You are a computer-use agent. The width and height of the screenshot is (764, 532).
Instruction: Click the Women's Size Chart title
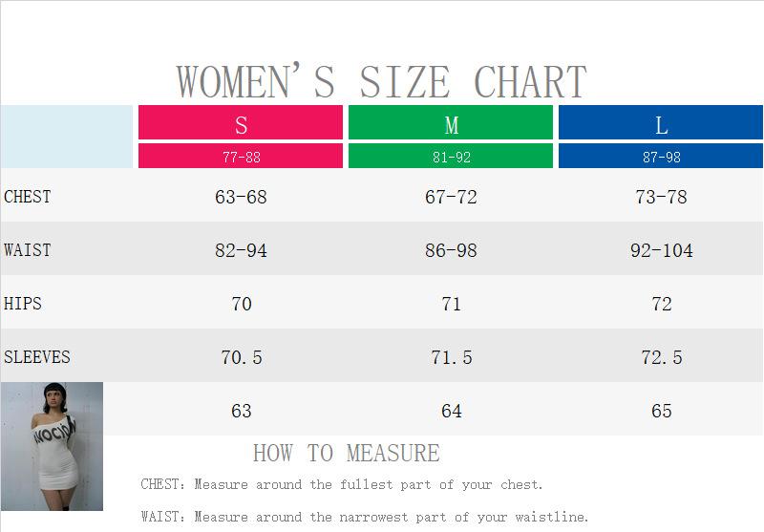coord(381,82)
